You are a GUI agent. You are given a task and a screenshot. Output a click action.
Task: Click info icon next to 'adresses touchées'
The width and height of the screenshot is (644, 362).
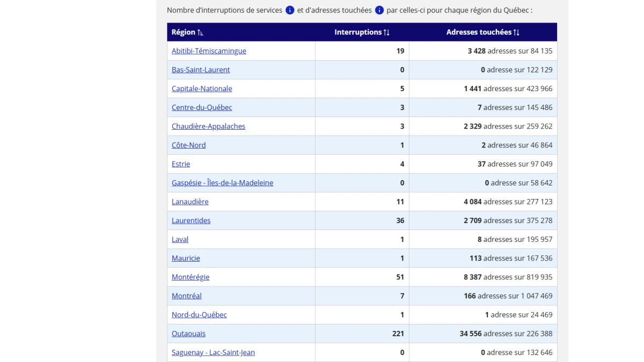point(379,10)
